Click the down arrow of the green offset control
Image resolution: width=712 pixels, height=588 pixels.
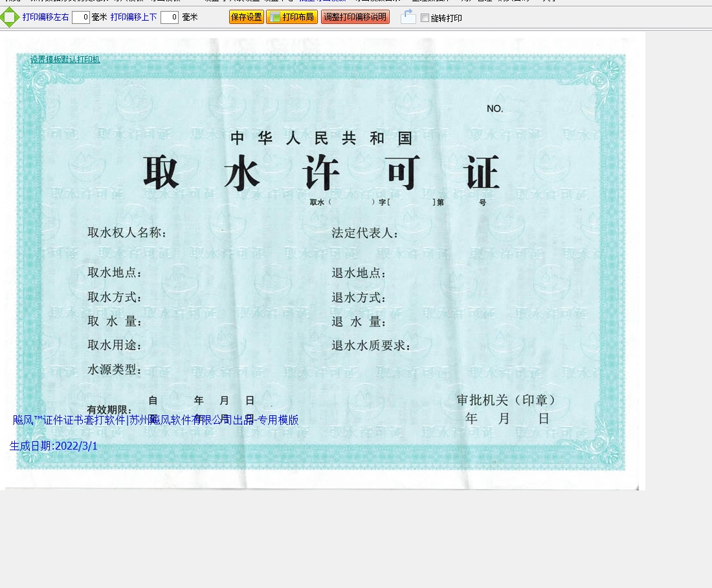pos(10,25)
